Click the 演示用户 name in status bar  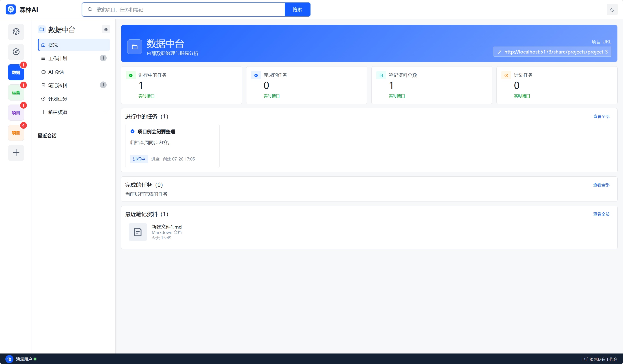pyautogui.click(x=24, y=359)
